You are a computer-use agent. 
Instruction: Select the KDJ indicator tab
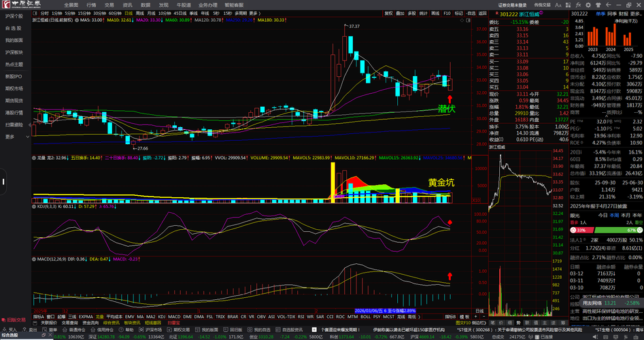162,317
